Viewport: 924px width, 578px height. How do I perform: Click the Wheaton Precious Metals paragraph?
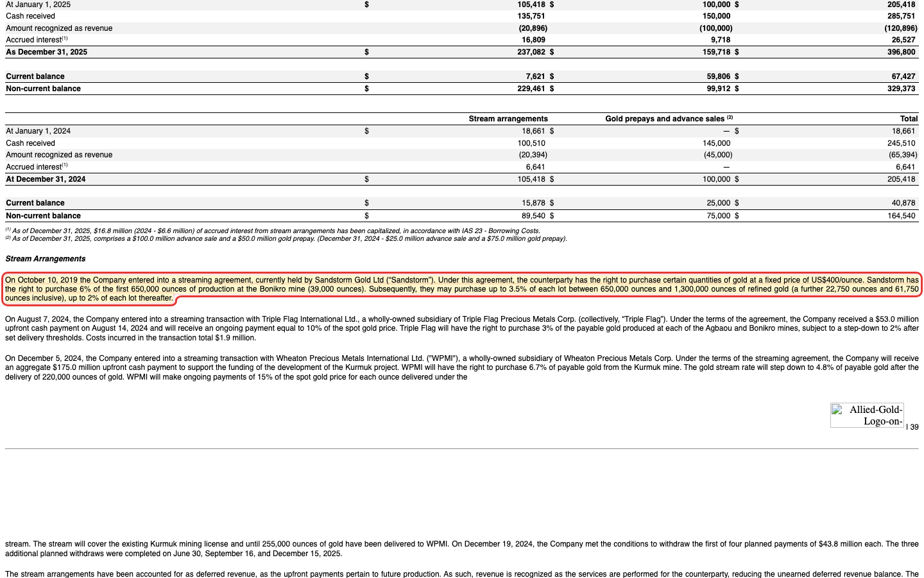(462, 367)
